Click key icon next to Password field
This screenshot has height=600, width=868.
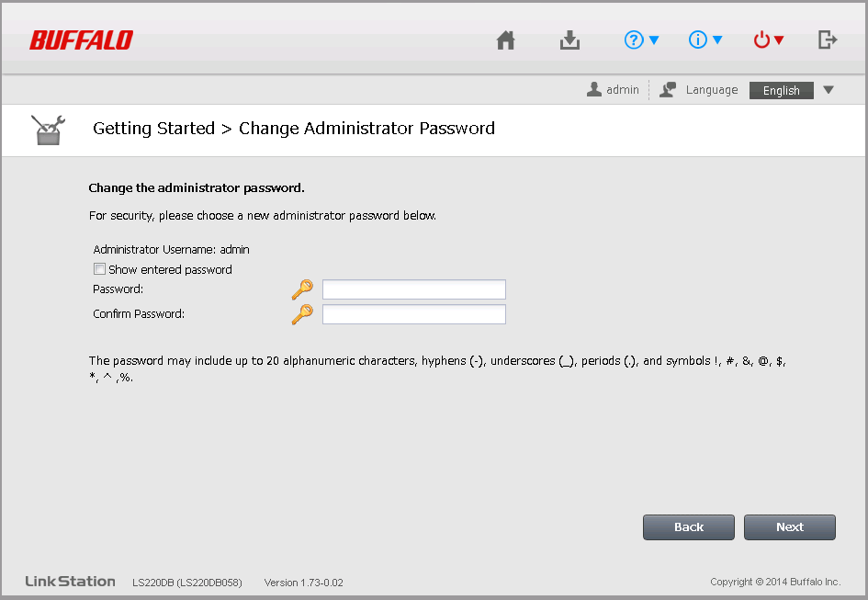(302, 290)
